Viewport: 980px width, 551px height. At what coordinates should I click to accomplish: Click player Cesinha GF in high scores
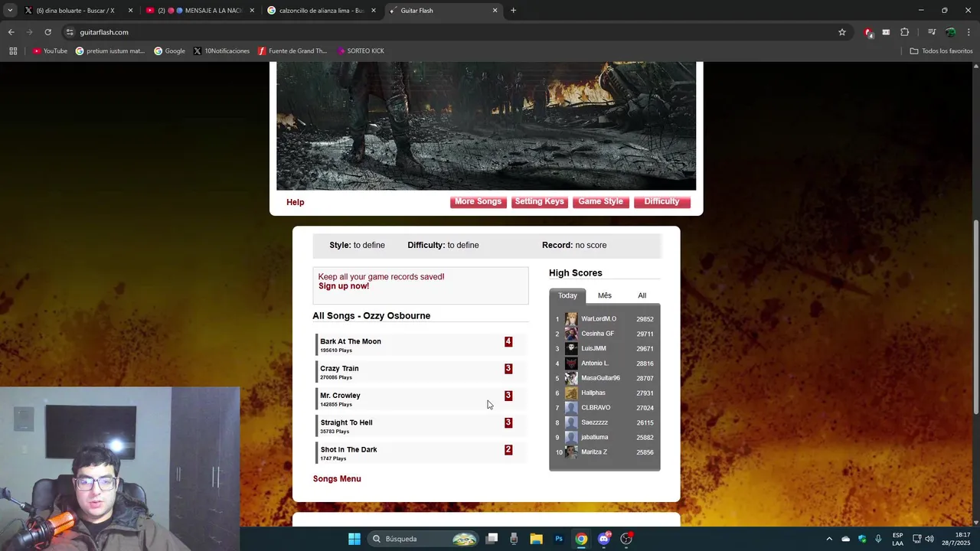(597, 334)
